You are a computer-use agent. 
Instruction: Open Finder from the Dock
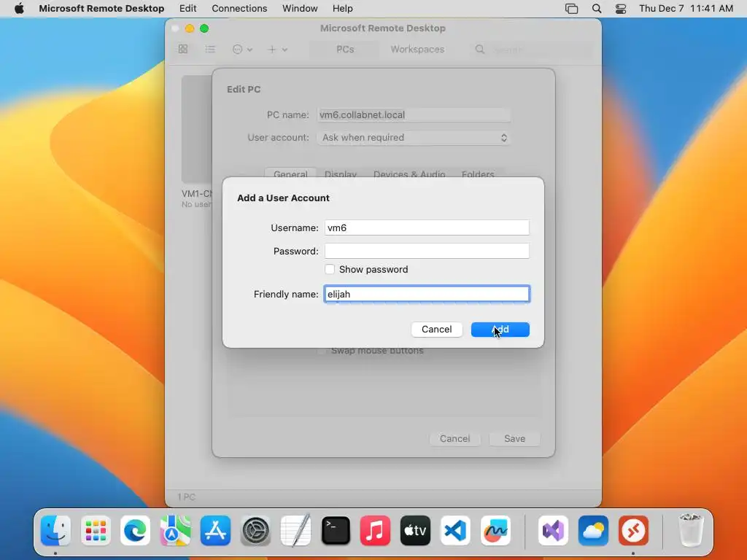[x=55, y=531]
